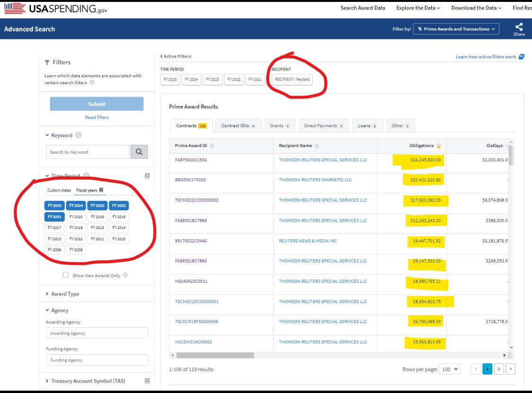This screenshot has width=532, height=393.
Task: Click the USAspending.gov logo
Action: coord(56,8)
